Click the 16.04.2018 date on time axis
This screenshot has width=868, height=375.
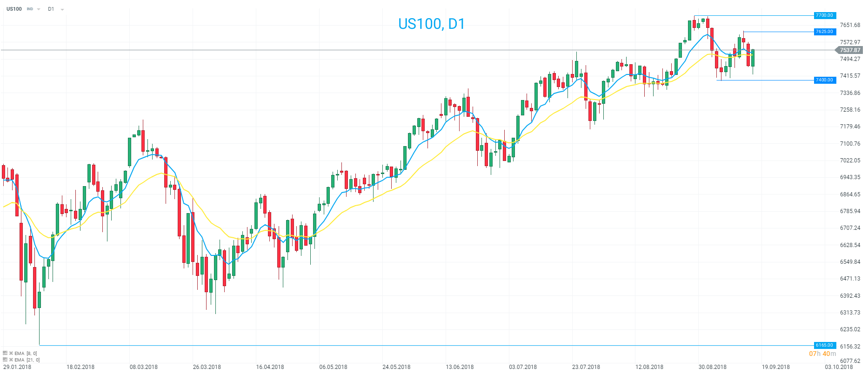[270, 367]
